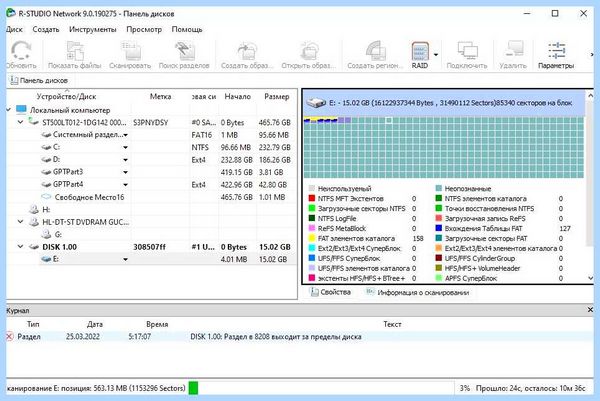Open the Диск menu

15,29
